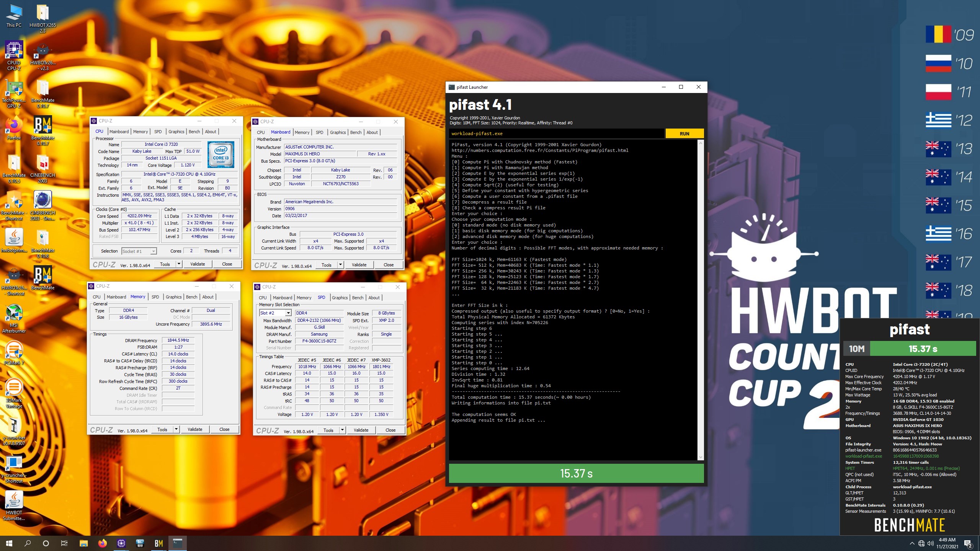Launch PCMark 7 desktop icon
The height and width of the screenshot is (551, 980).
tap(14, 353)
